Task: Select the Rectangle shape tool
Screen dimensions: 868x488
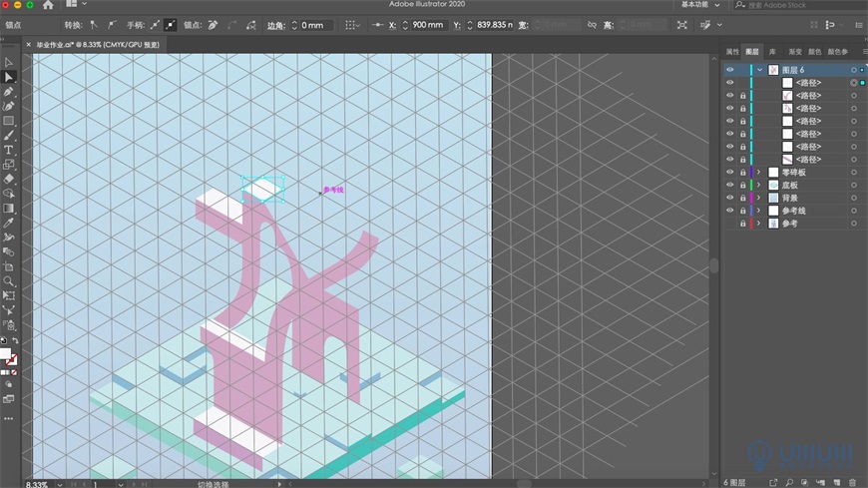Action: [8, 121]
